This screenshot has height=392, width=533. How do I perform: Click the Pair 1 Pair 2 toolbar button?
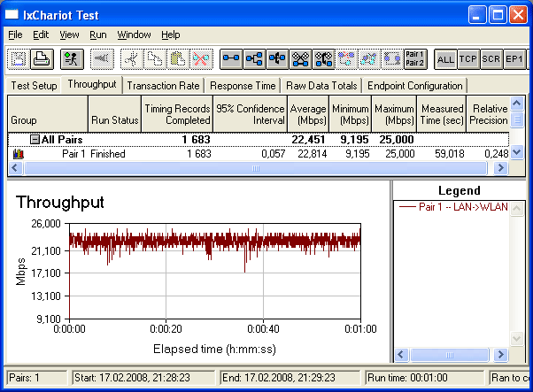point(415,59)
